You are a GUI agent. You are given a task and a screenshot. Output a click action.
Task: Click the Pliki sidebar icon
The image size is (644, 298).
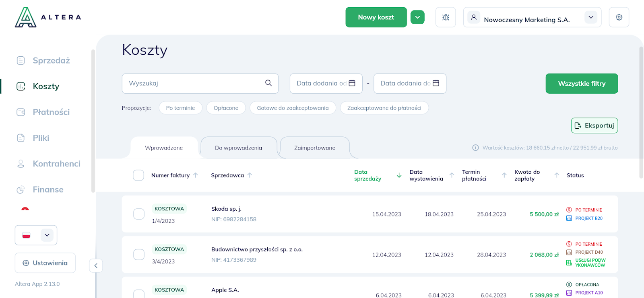[21, 138]
